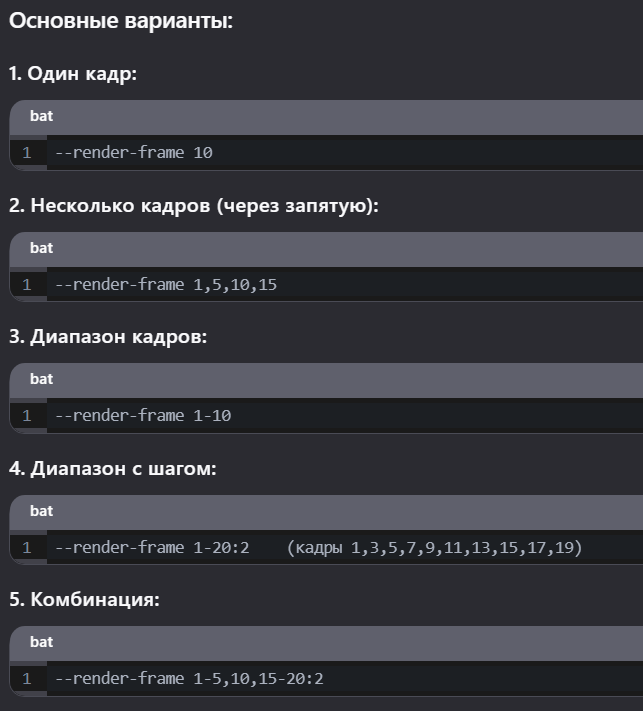Click line number 1 beside '--render-frame 1-5,10,15-20:2'
The image size is (643, 711).
tap(27, 679)
